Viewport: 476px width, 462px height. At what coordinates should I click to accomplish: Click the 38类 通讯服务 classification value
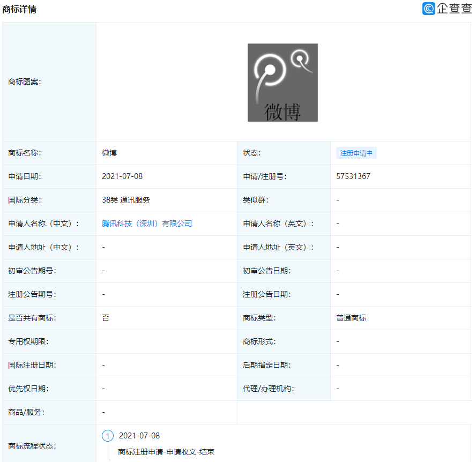click(126, 200)
